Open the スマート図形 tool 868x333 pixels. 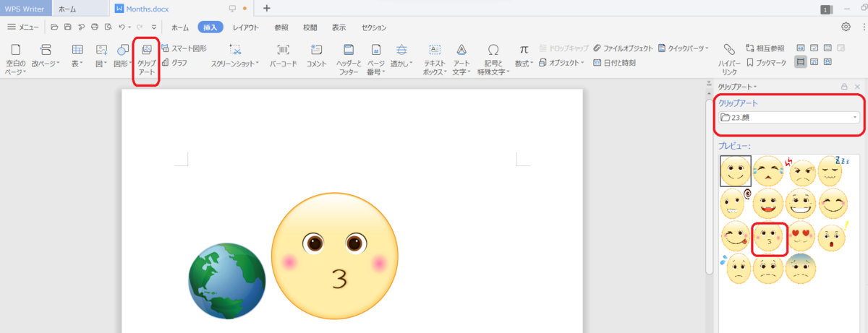point(184,48)
